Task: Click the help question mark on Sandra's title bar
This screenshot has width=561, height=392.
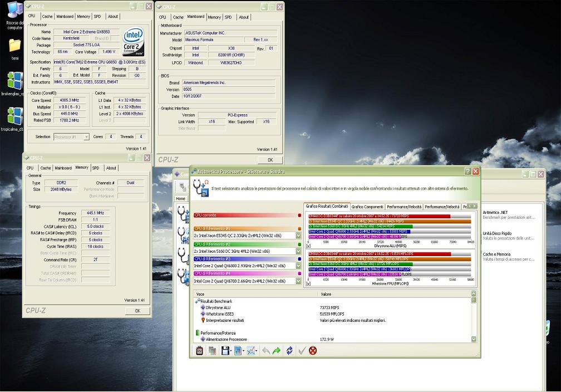Action: (467, 171)
